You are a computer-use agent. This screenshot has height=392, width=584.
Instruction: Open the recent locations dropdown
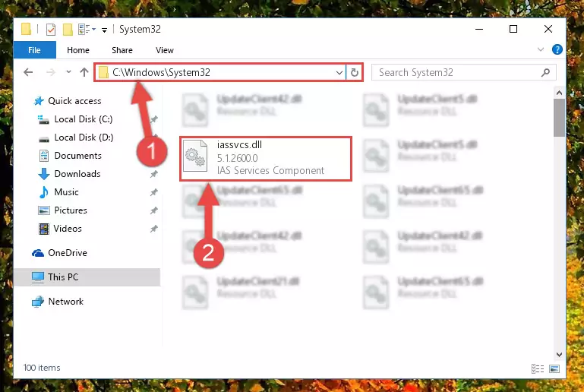pos(68,72)
